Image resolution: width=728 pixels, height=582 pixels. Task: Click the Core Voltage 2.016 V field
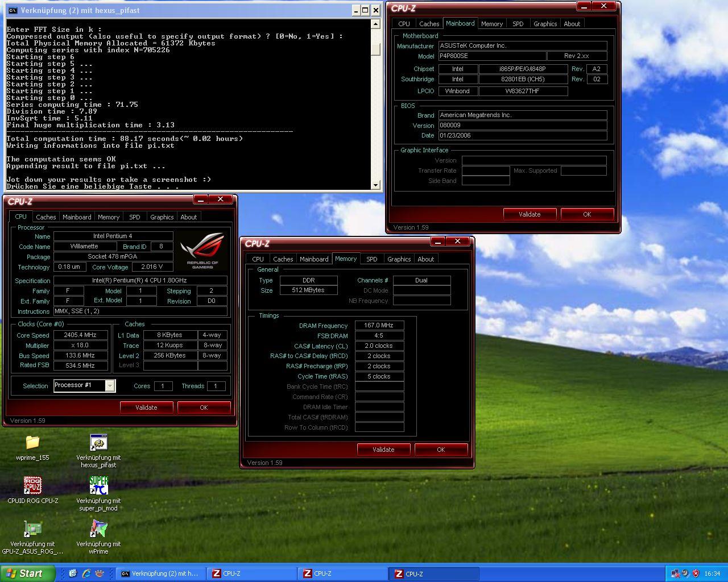(x=152, y=267)
